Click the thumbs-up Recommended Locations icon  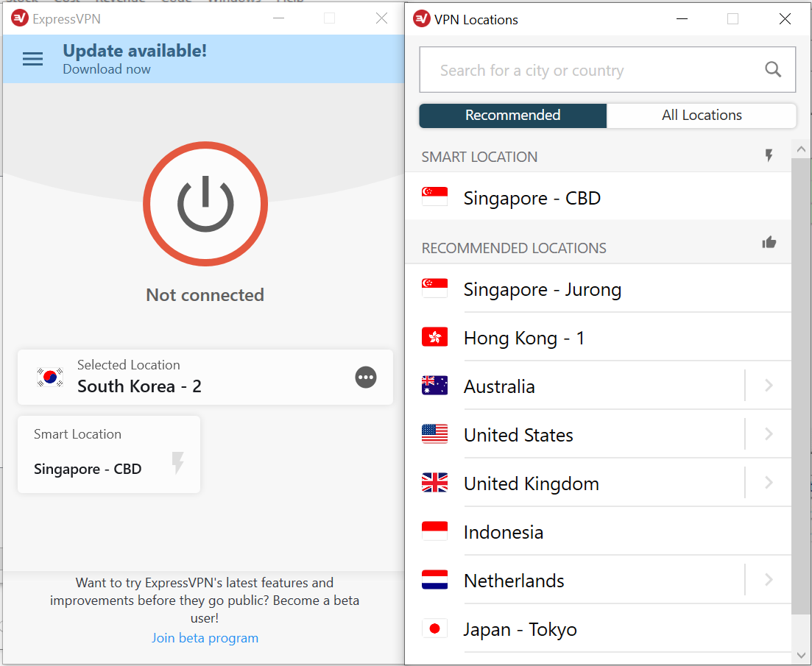coord(769,242)
